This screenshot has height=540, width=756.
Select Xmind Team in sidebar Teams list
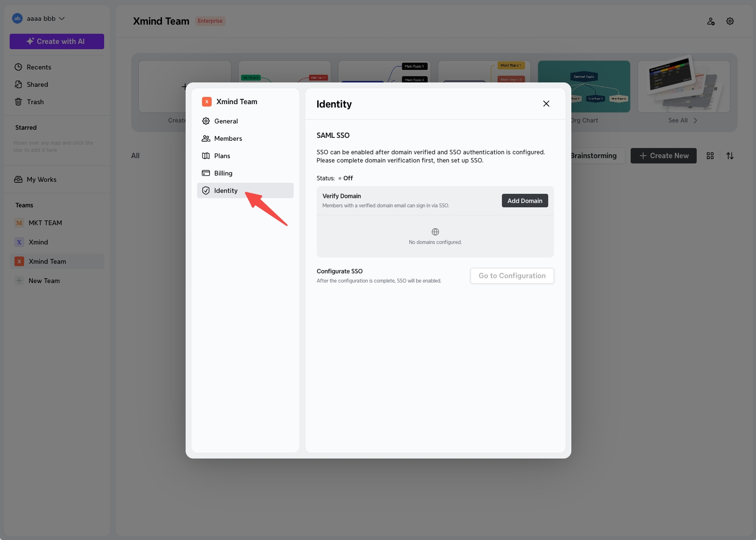pyautogui.click(x=57, y=261)
